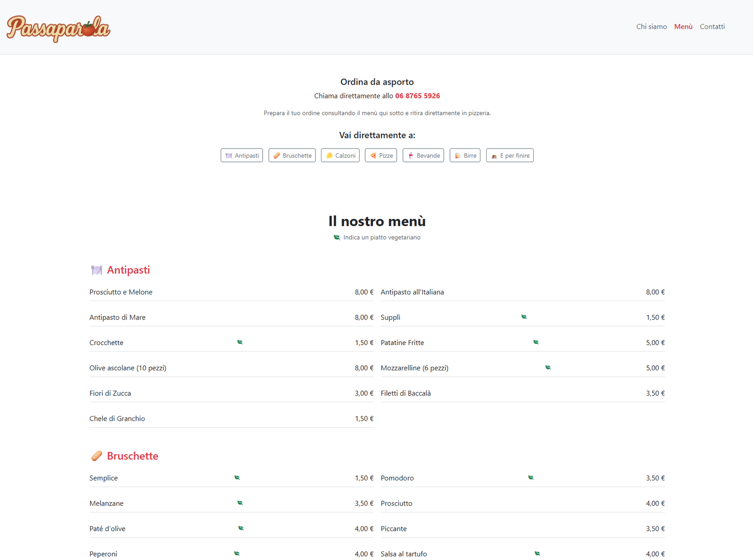Click the baguette icon on the Bruschette button
This screenshot has width=753, height=560.
[277, 155]
